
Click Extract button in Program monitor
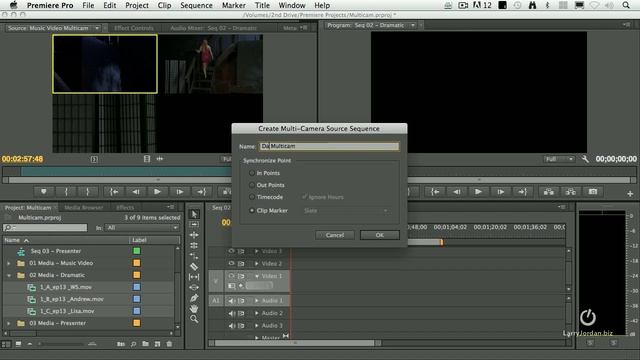click(x=571, y=191)
